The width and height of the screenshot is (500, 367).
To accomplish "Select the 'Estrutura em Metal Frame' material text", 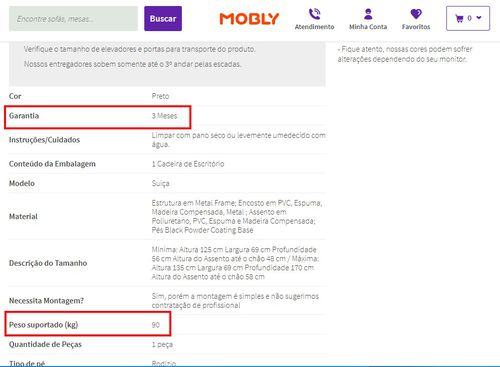I will [237, 216].
